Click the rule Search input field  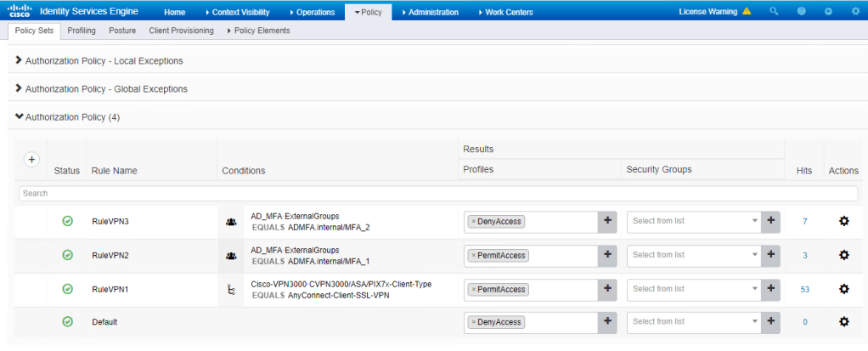click(437, 194)
